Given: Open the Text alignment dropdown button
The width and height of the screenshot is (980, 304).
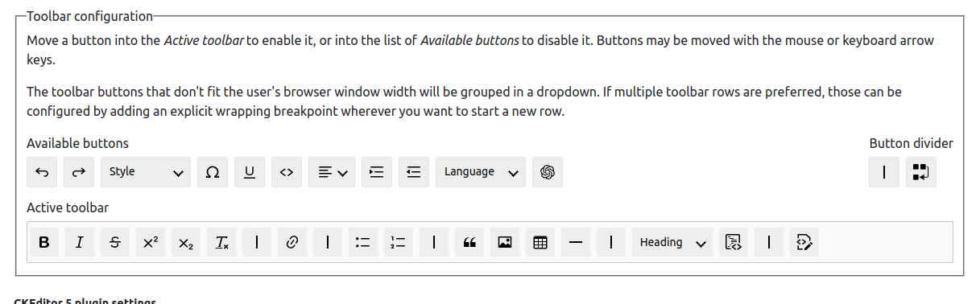Looking at the screenshot, I should pos(332,172).
